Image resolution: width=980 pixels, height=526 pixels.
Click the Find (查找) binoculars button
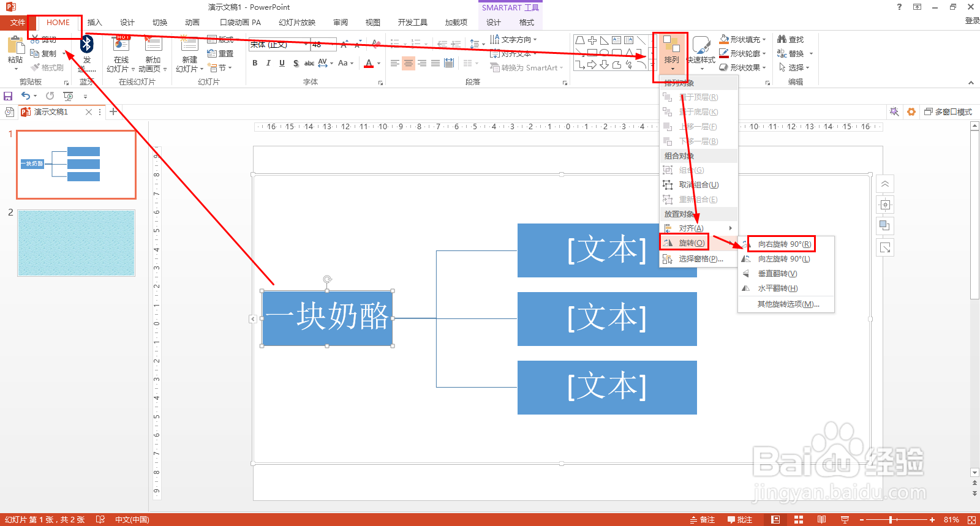click(790, 39)
